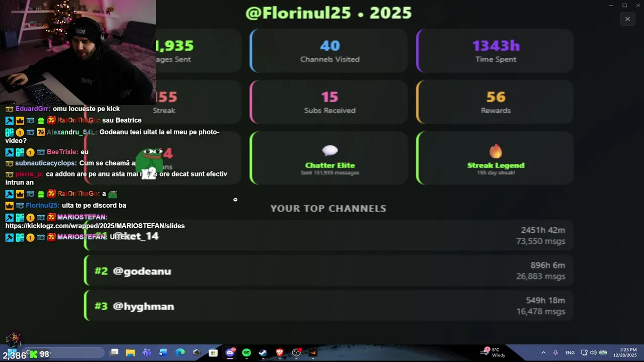
Task: Open OBS Studio from the taskbar
Action: [296, 352]
